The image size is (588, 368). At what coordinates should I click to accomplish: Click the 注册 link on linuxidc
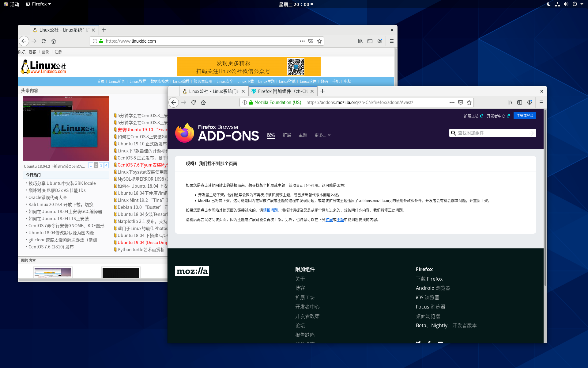[x=58, y=52]
